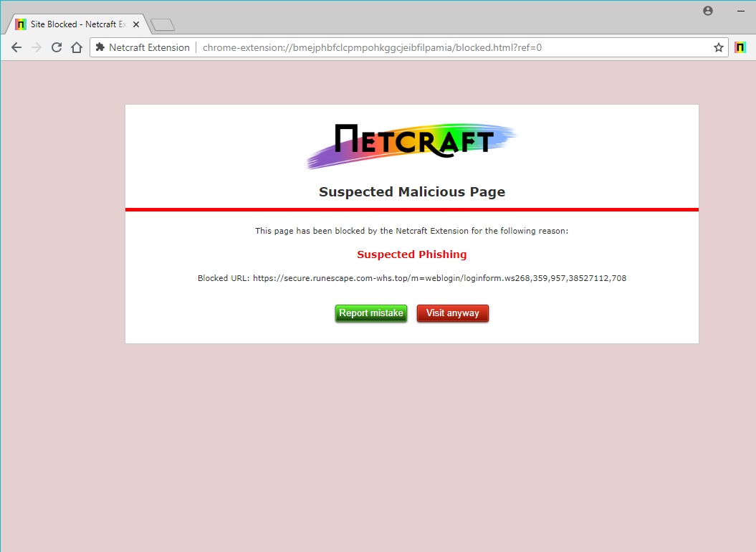Select the Site Blocked - Netcraft tab
Image resolution: width=756 pixels, height=552 pixels.
(77, 24)
